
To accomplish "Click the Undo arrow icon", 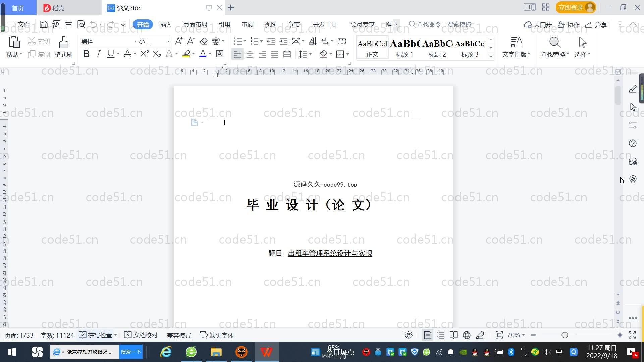I will 94,24.
